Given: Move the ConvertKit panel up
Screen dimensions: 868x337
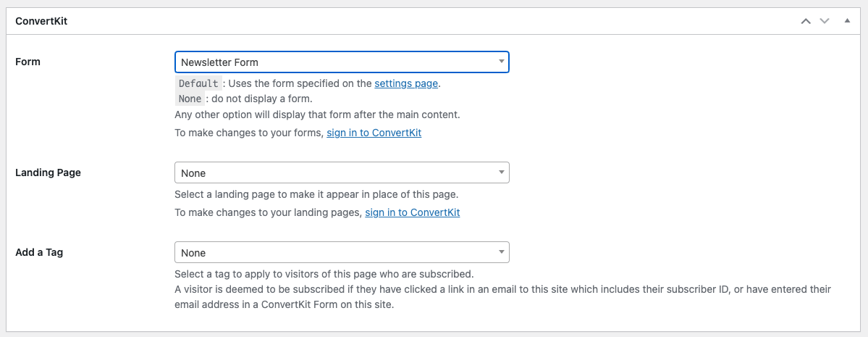Looking at the screenshot, I should click(x=806, y=21).
